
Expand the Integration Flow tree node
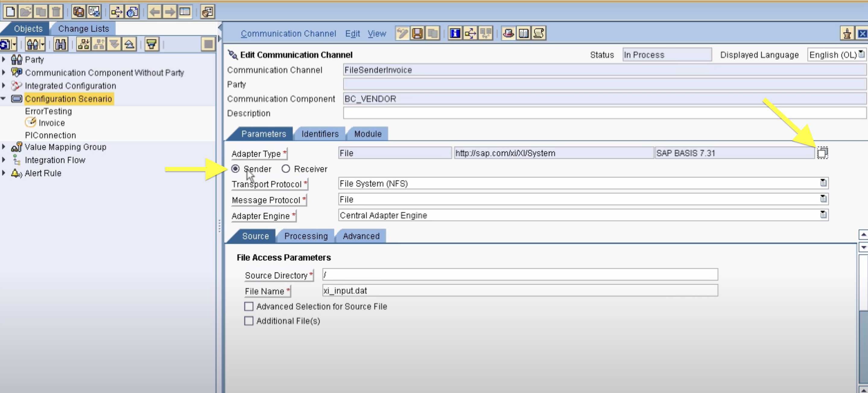[x=4, y=160]
